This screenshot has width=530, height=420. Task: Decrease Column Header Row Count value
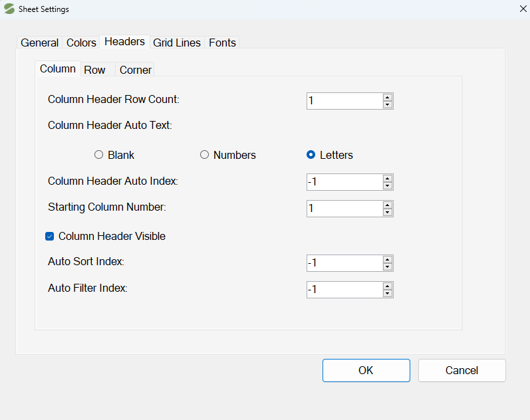[388, 105]
